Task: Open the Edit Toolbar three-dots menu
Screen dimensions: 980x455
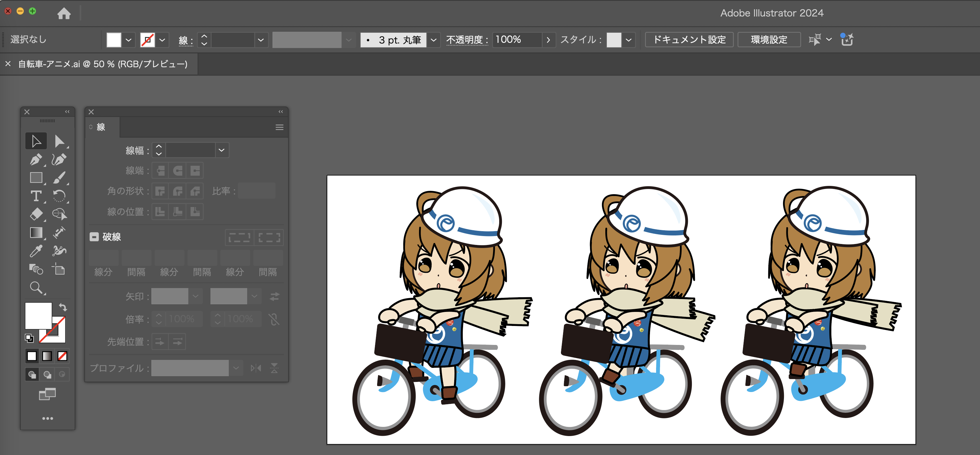Action: click(47, 419)
